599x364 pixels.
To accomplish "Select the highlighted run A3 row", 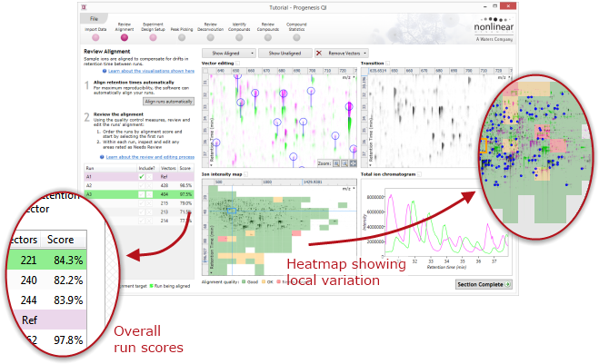I will pos(139,194).
